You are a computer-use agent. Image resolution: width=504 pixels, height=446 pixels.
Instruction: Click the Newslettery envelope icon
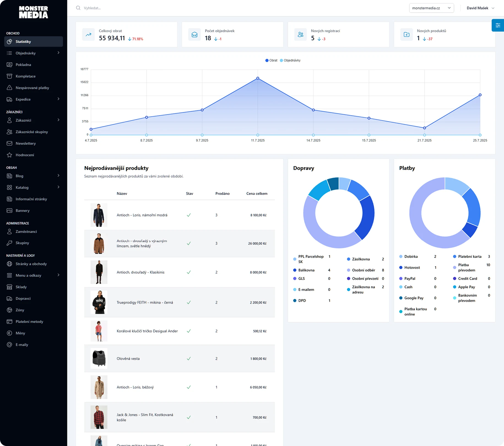[9, 143]
